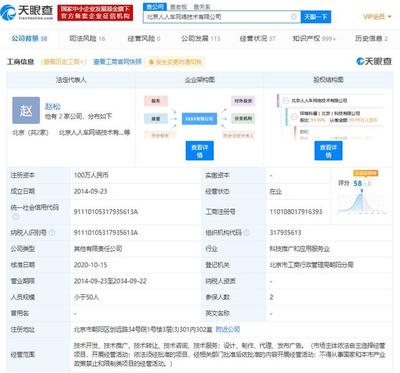Click the Tianyancha logo at top left
The image size is (400, 373).
point(27,12)
